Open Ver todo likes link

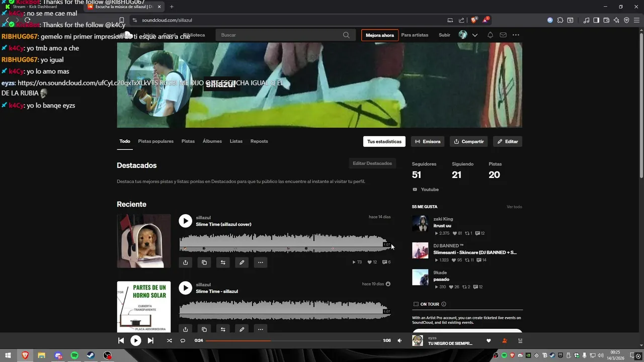(x=514, y=207)
